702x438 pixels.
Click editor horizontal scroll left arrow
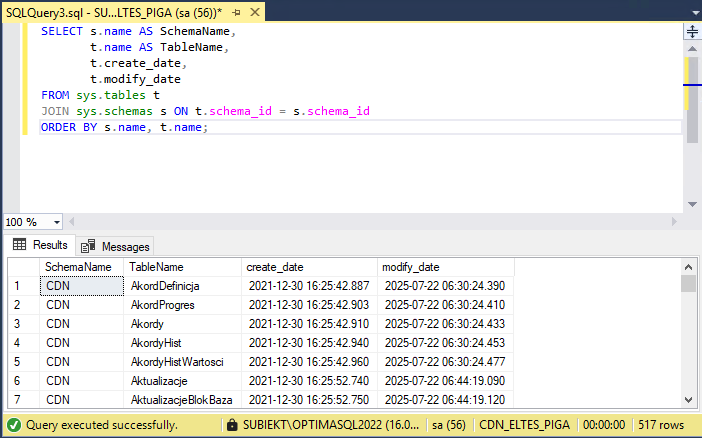click(71, 221)
